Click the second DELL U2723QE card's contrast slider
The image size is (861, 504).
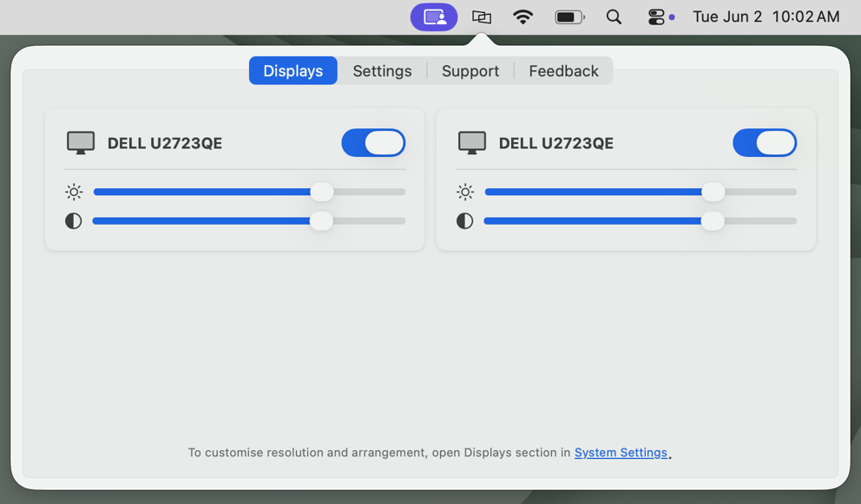click(641, 220)
